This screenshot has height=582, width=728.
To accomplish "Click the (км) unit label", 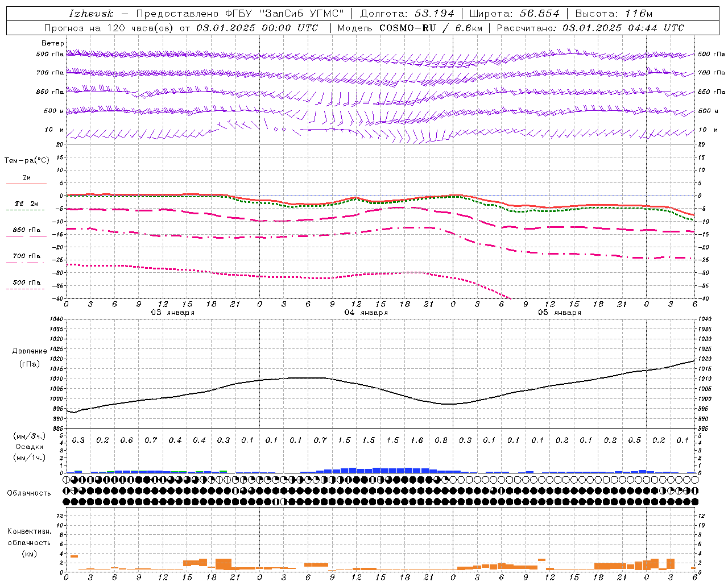I will pyautogui.click(x=29, y=554).
